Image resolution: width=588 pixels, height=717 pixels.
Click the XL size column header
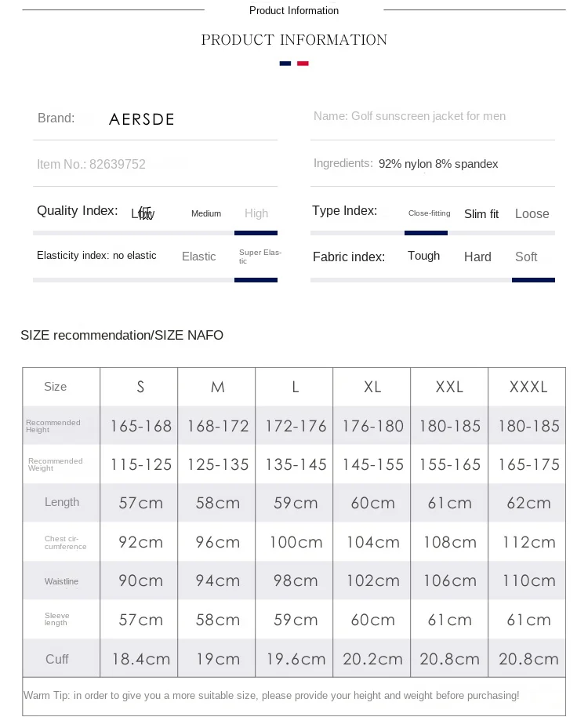[372, 387]
